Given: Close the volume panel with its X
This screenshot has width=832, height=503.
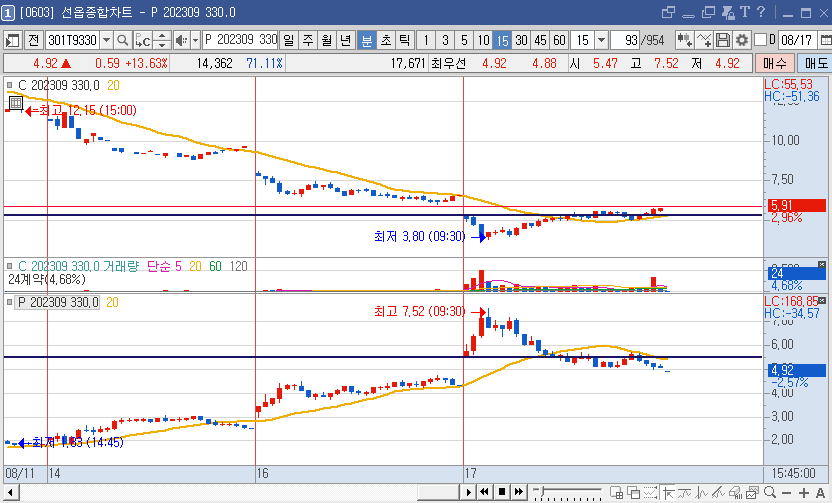Looking at the screenshot, I should click(x=822, y=264).
